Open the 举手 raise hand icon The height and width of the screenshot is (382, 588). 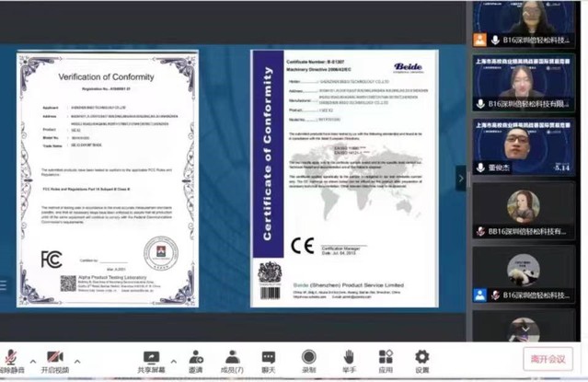349,360
